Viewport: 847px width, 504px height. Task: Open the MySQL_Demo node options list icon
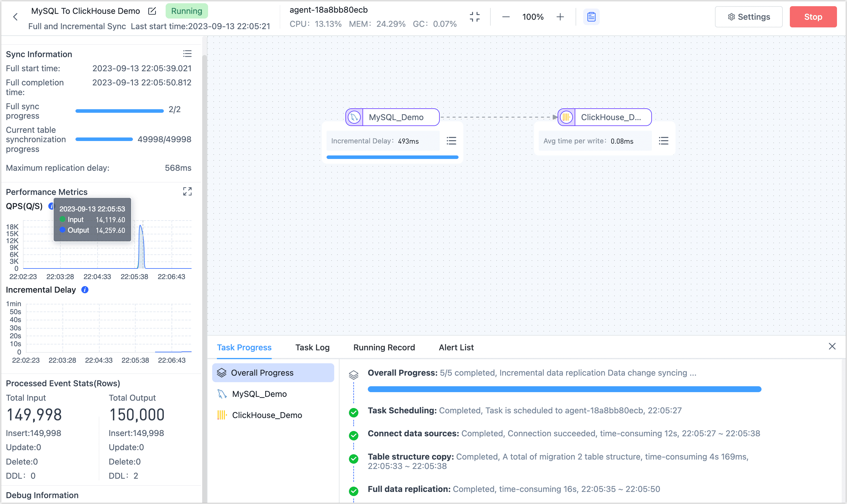pyautogui.click(x=451, y=141)
